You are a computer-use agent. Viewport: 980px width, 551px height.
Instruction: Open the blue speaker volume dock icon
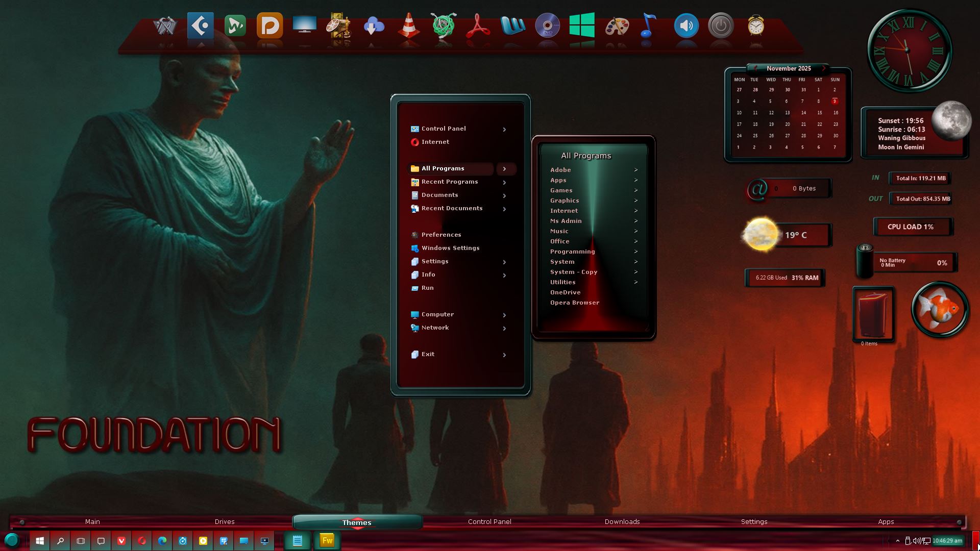point(686,26)
